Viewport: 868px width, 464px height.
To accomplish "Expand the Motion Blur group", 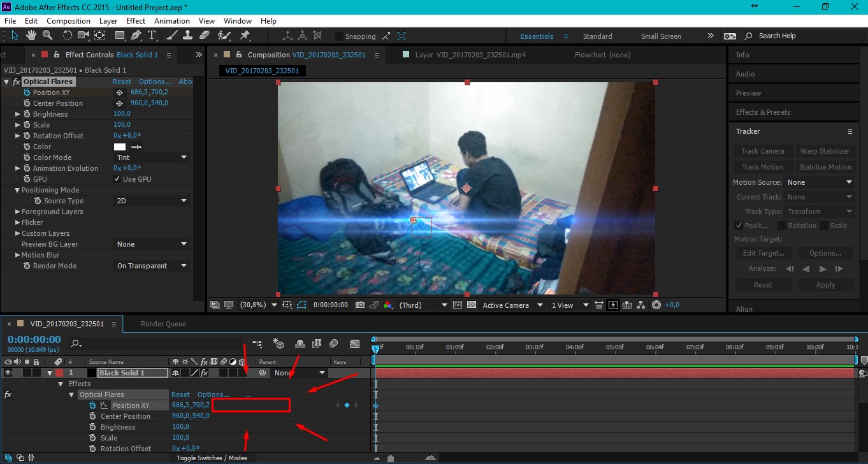I will [x=18, y=255].
